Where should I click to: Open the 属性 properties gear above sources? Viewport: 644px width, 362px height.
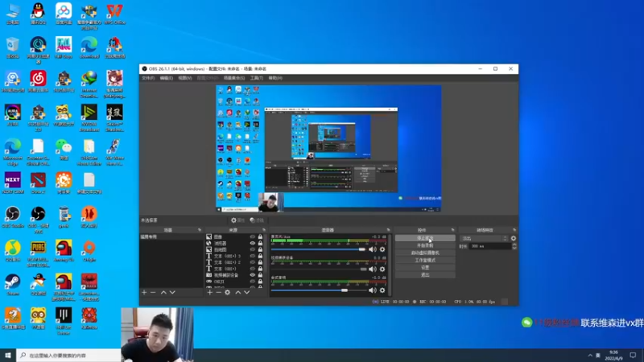[237, 220]
